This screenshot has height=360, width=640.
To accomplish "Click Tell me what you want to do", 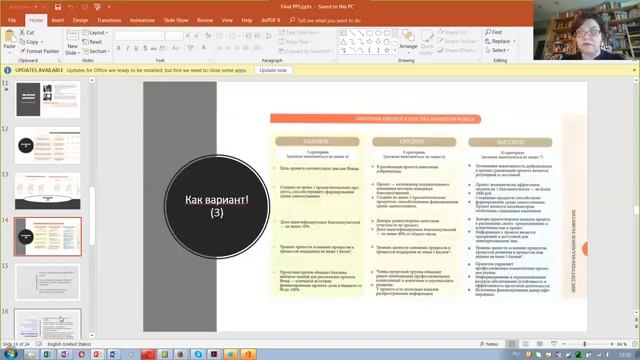I will (325, 20).
